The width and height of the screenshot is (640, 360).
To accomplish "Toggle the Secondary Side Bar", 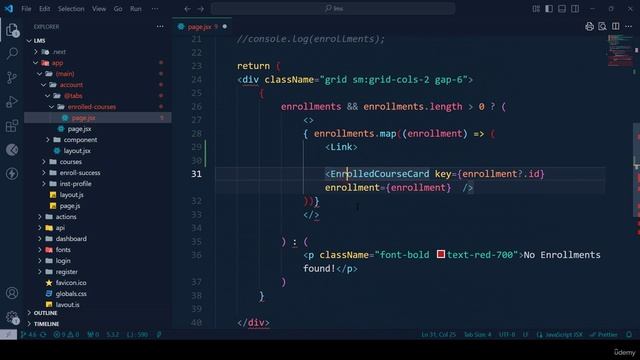I will pyautogui.click(x=575, y=9).
